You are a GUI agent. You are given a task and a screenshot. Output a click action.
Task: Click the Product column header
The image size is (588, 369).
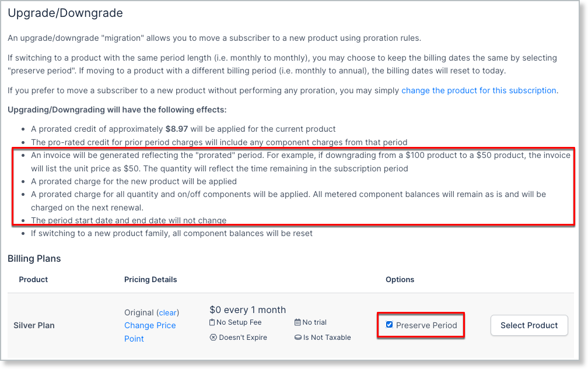pyautogui.click(x=33, y=279)
